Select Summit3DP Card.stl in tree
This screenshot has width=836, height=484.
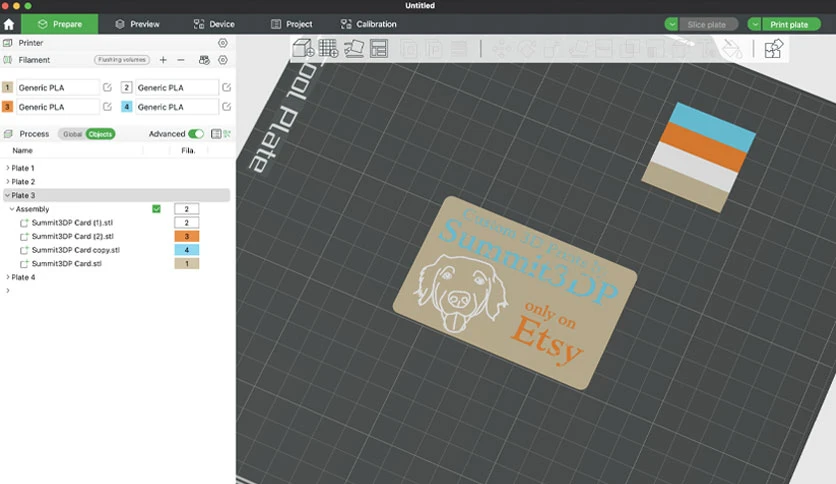pos(67,263)
